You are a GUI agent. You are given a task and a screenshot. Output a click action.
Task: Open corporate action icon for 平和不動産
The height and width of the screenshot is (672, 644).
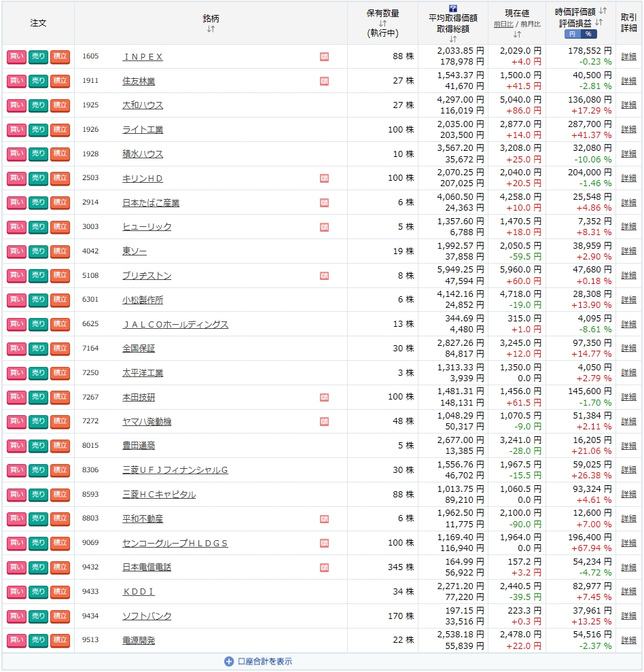(324, 519)
